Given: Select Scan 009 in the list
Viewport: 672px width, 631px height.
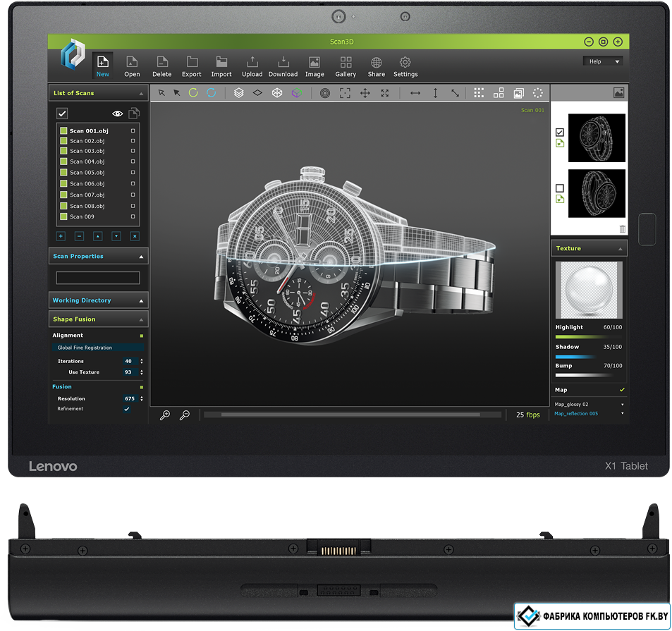Looking at the screenshot, I should tap(82, 216).
